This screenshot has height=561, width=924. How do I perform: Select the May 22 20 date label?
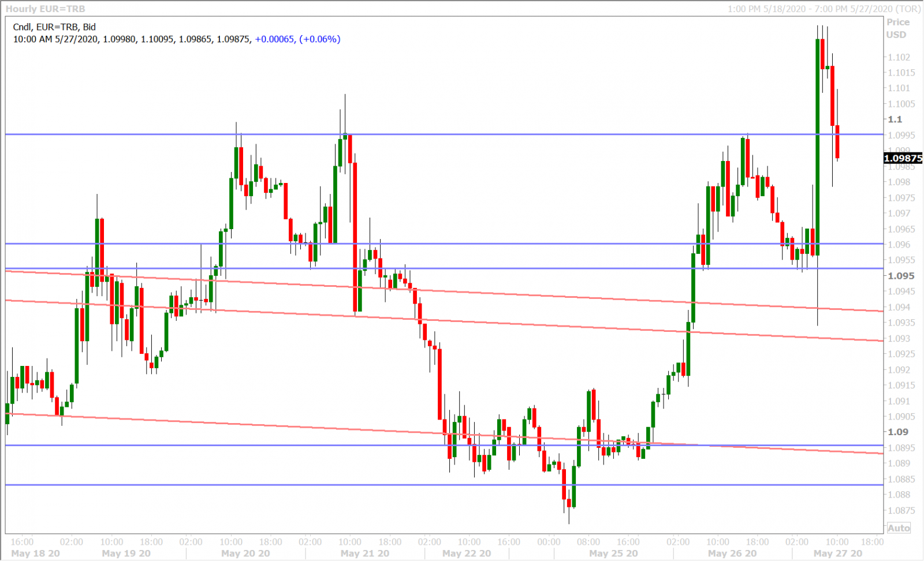(467, 553)
